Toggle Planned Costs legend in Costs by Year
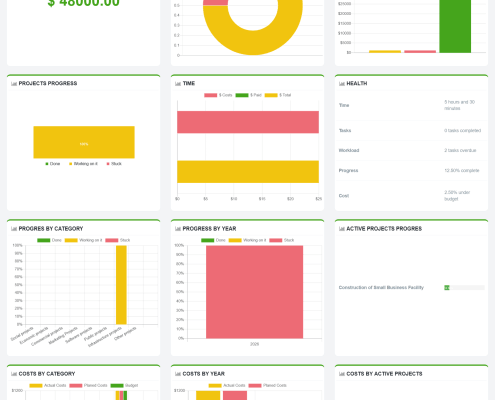This screenshot has height=400, width=495. [268, 385]
